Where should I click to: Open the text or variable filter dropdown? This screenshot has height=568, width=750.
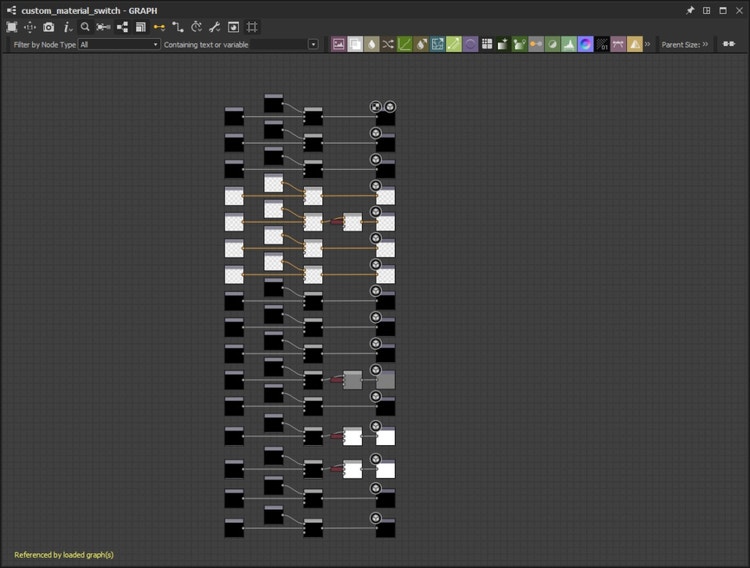[x=313, y=45]
